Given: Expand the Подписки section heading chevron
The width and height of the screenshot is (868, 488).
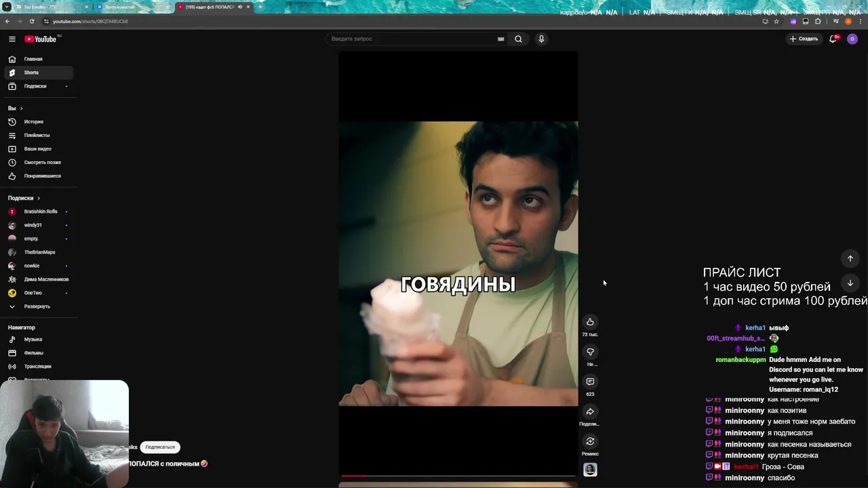Looking at the screenshot, I should tap(39, 198).
